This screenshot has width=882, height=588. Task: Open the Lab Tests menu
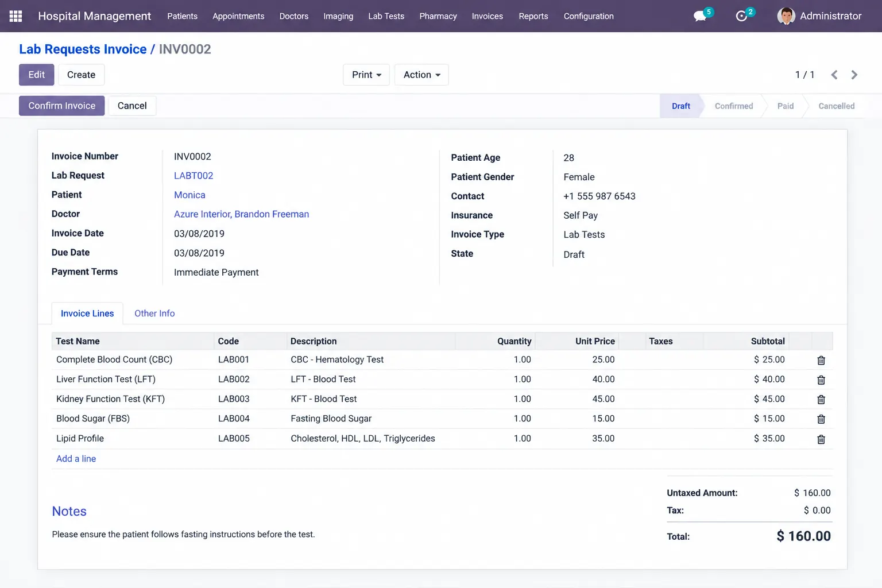pyautogui.click(x=386, y=16)
